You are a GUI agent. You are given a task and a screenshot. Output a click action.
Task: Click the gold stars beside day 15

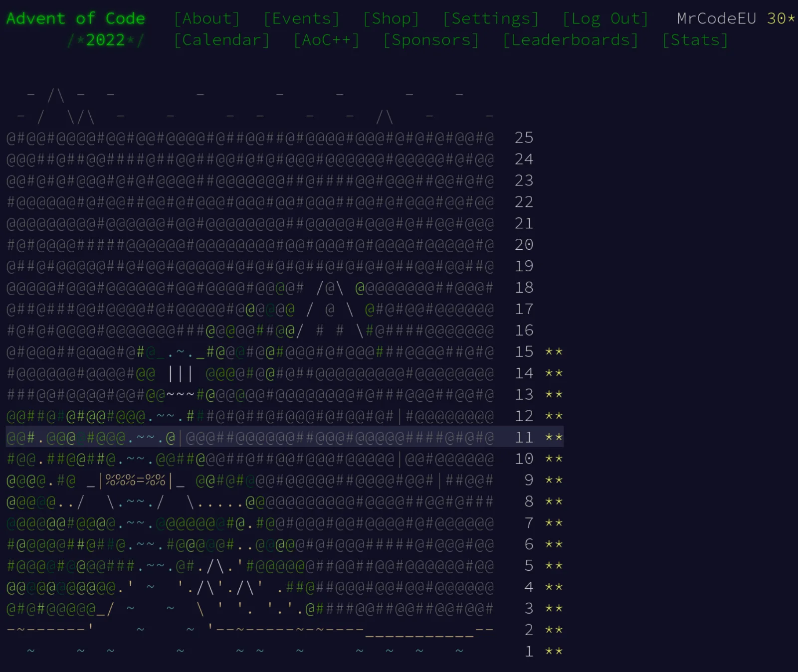(554, 352)
